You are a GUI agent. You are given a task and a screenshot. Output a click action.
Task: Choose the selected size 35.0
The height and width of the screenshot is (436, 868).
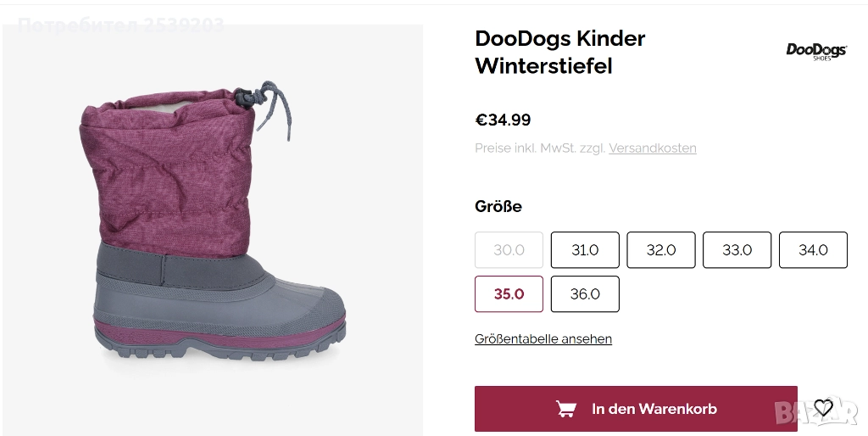(509, 294)
